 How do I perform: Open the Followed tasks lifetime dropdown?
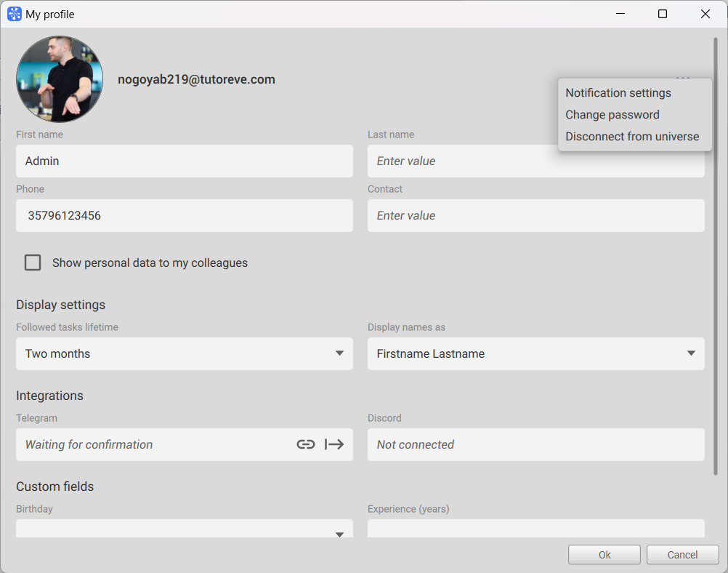pos(185,353)
